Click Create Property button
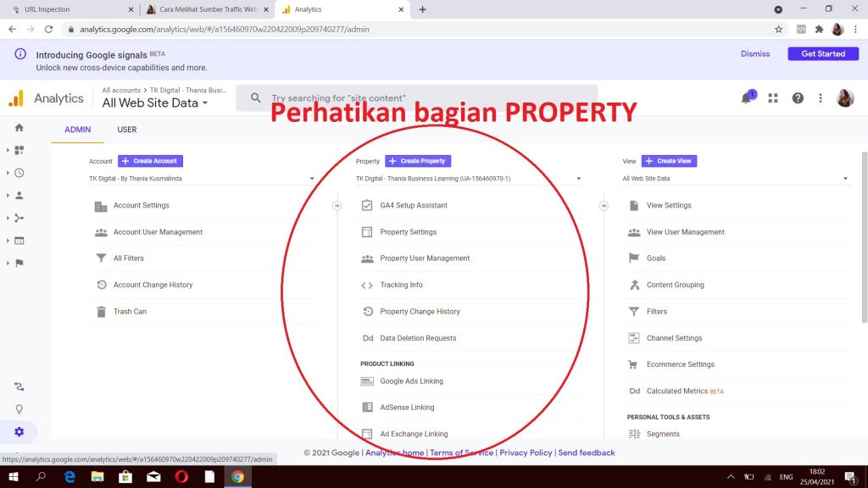This screenshot has height=488, width=868. tap(418, 161)
